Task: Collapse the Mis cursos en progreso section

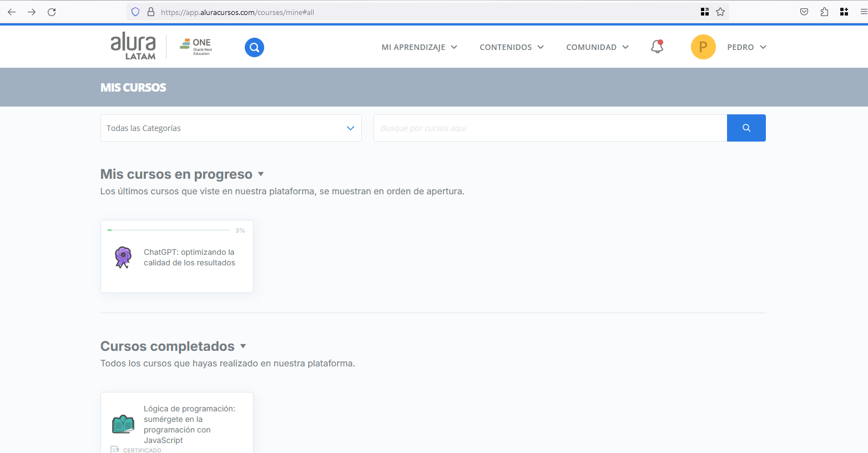Action: pyautogui.click(x=261, y=174)
